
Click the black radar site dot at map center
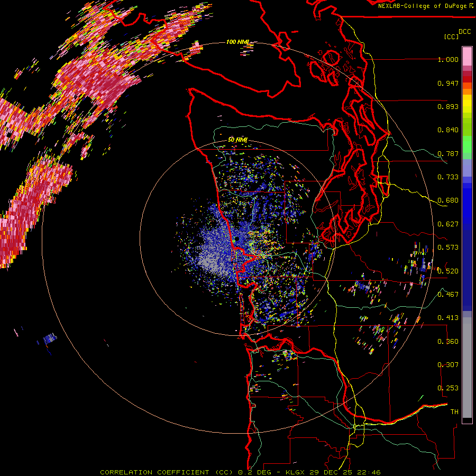point(236,239)
